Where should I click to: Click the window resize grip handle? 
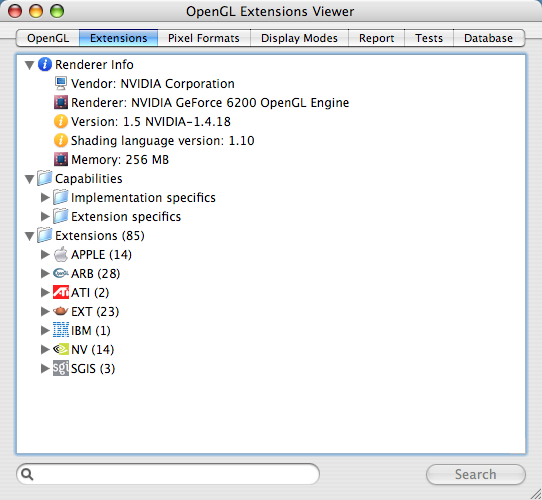click(x=535, y=493)
